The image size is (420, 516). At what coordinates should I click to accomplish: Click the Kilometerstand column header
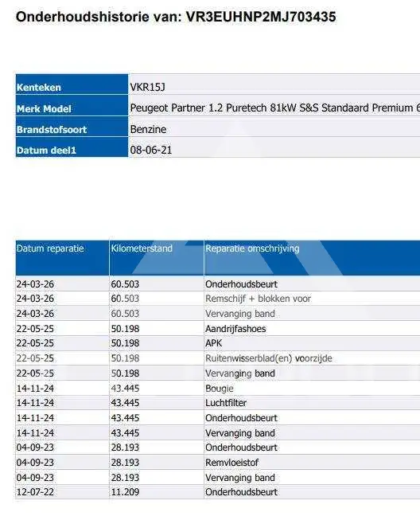[157, 258]
